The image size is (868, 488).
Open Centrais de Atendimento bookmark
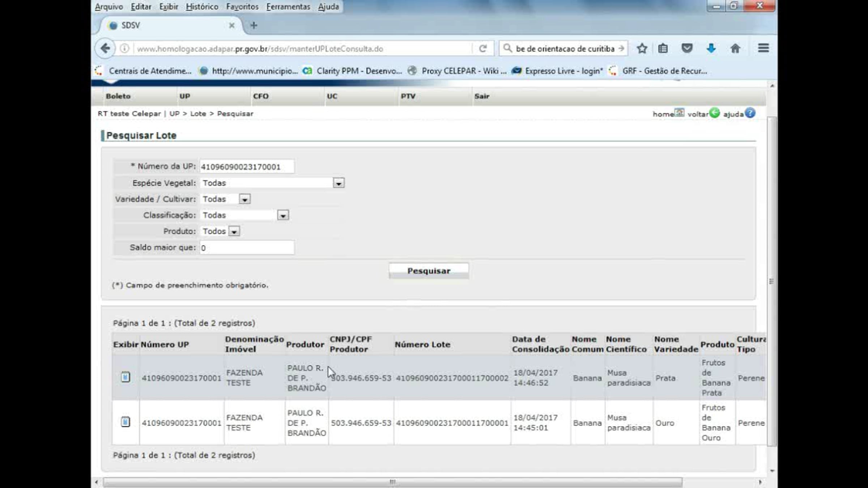[x=143, y=71]
